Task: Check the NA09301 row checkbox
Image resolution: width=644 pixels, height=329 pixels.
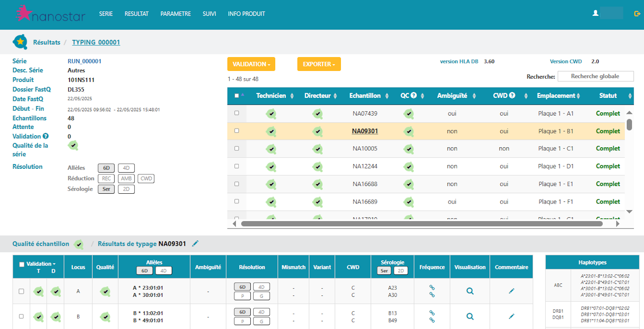Action: pos(237,131)
